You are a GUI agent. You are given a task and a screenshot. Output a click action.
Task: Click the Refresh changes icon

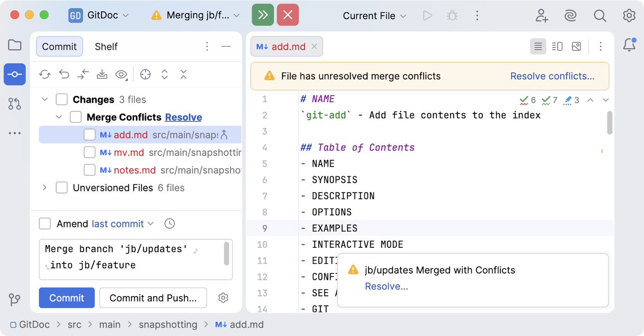tap(45, 74)
